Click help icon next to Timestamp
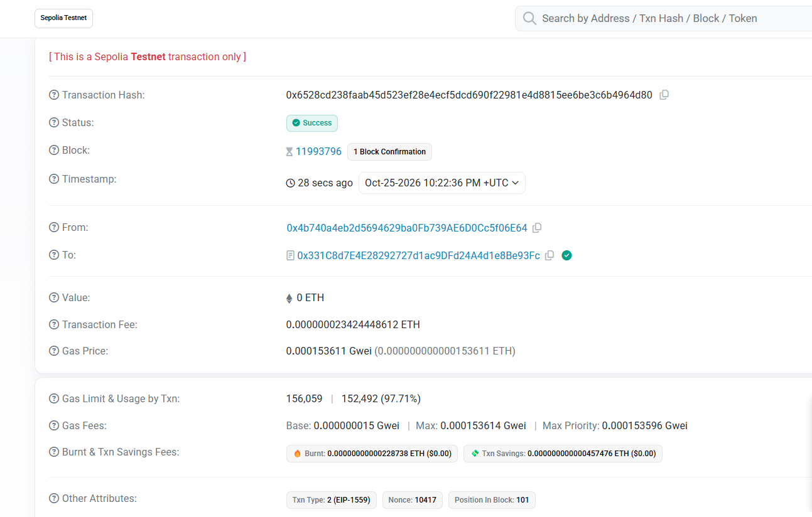The width and height of the screenshot is (812, 517). (x=54, y=179)
